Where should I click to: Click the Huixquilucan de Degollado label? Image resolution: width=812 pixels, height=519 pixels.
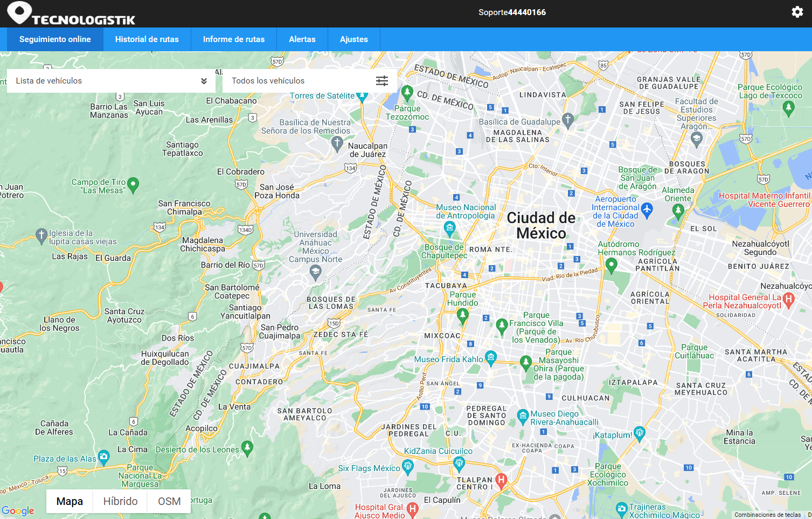coord(165,358)
